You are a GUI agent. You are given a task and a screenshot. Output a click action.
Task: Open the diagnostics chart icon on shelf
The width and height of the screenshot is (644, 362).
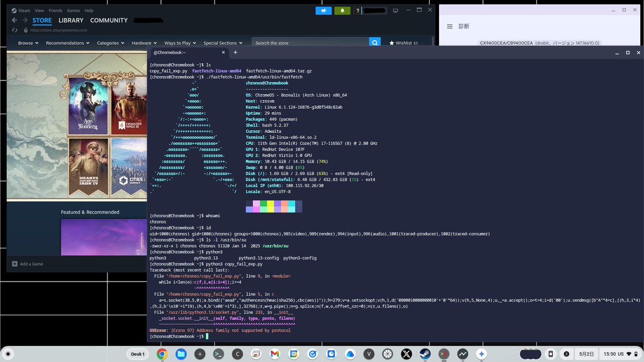pos(463,354)
